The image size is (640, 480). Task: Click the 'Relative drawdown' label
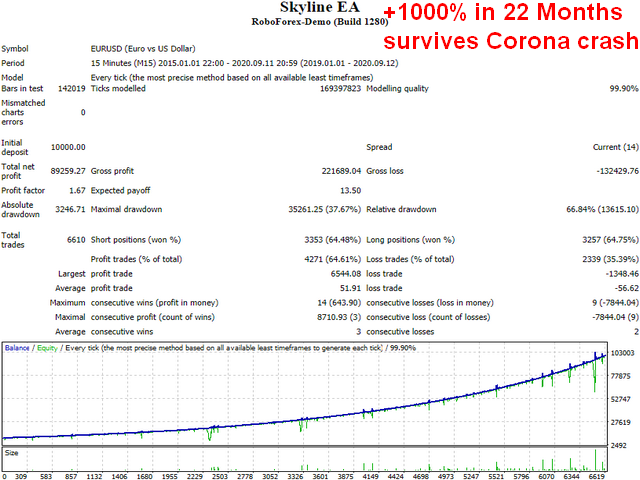tap(401, 209)
